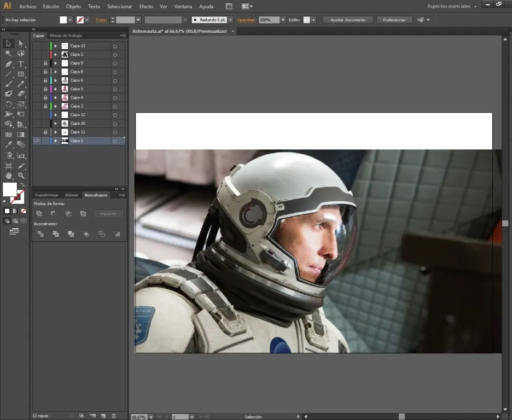The height and width of the screenshot is (420, 512).
Task: Click the Opacidad label link
Action: click(x=246, y=20)
